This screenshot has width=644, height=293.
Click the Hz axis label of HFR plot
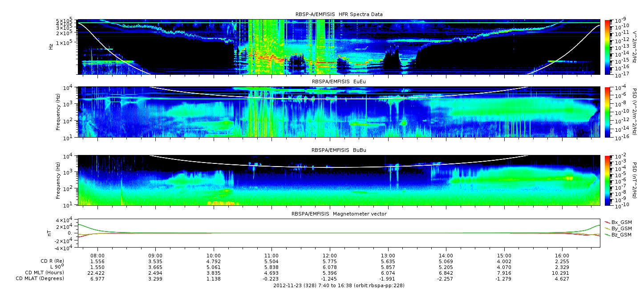51,46
